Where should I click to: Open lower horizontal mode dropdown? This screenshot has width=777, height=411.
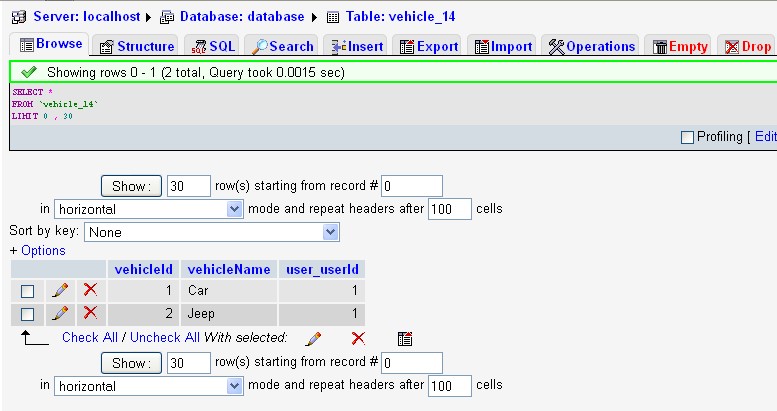click(x=149, y=386)
